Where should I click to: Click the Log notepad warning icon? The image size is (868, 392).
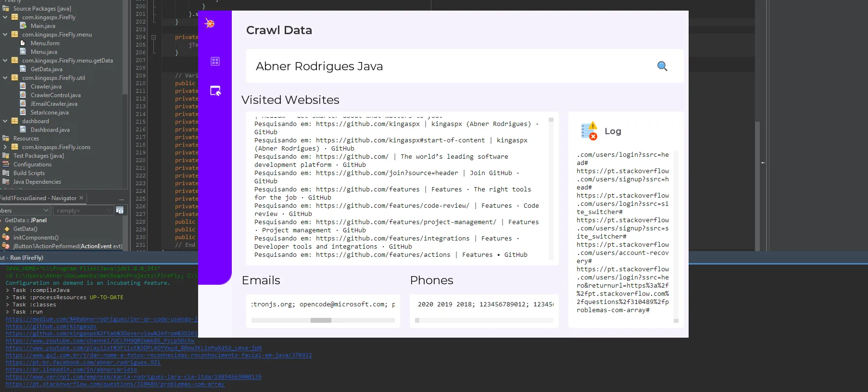pyautogui.click(x=589, y=131)
